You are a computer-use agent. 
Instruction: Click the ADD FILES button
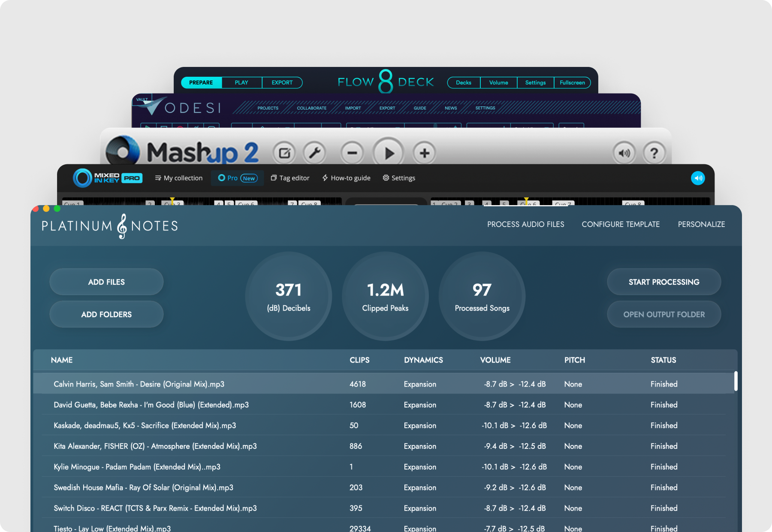pos(106,282)
